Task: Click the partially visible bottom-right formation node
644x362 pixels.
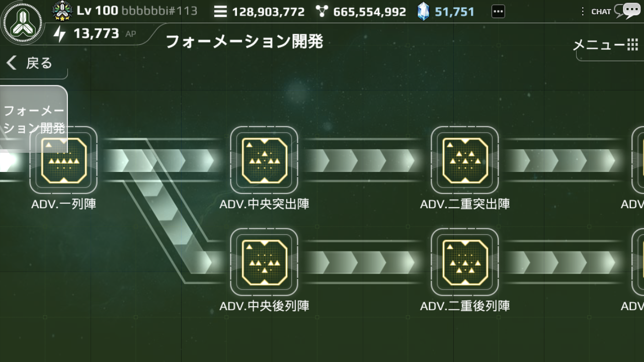Action: point(637,262)
